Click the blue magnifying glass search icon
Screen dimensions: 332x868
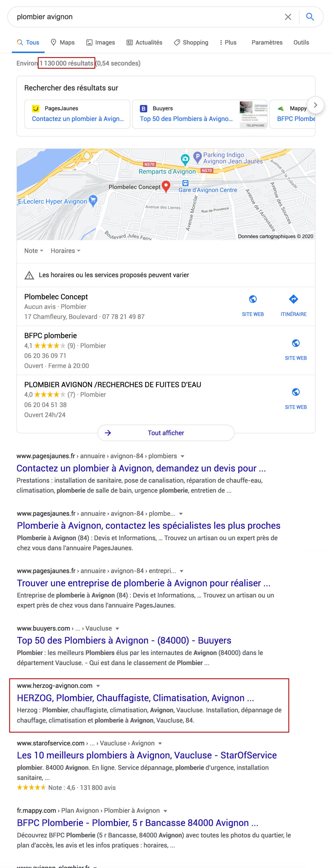pyautogui.click(x=310, y=17)
